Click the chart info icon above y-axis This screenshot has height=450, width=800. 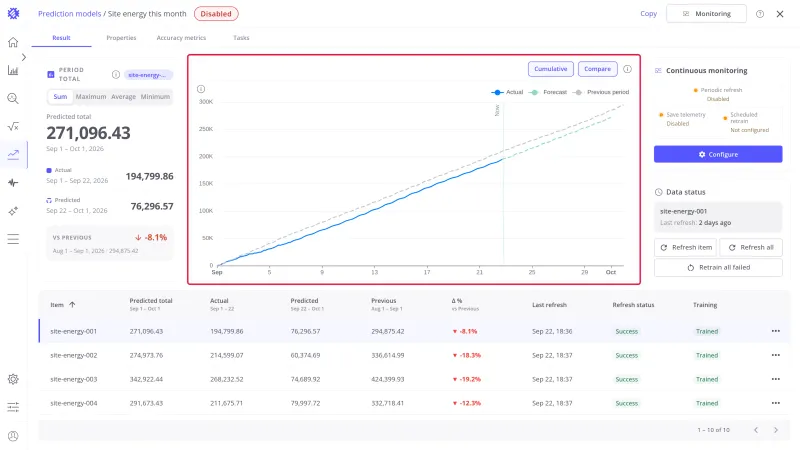[201, 89]
